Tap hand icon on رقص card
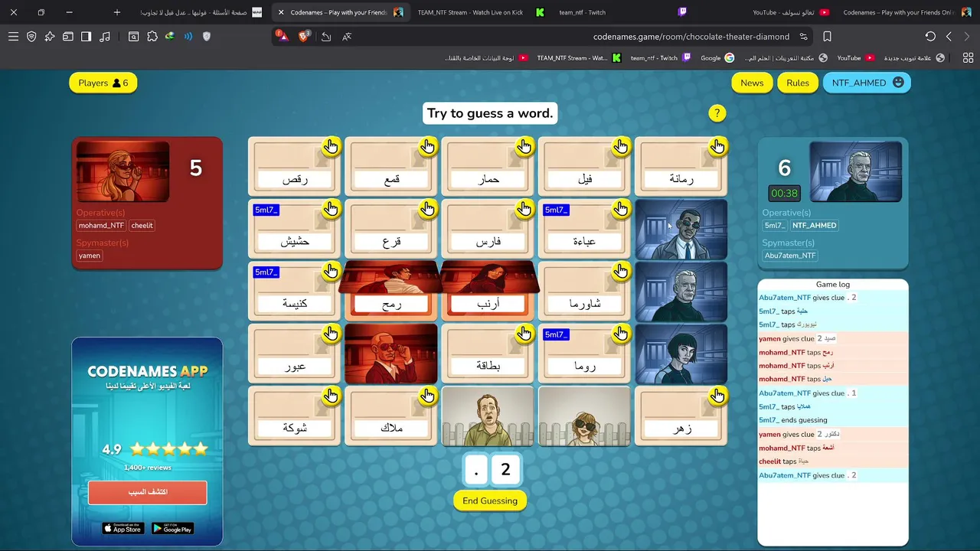The width and height of the screenshot is (980, 551). pos(331,146)
